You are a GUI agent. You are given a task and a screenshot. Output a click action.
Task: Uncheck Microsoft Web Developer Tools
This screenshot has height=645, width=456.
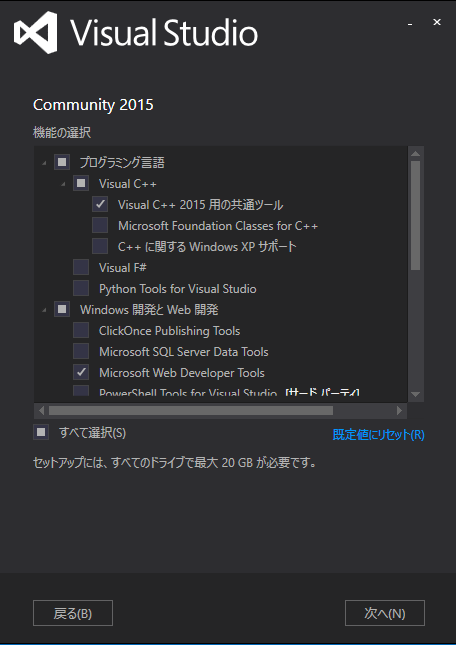[81, 372]
